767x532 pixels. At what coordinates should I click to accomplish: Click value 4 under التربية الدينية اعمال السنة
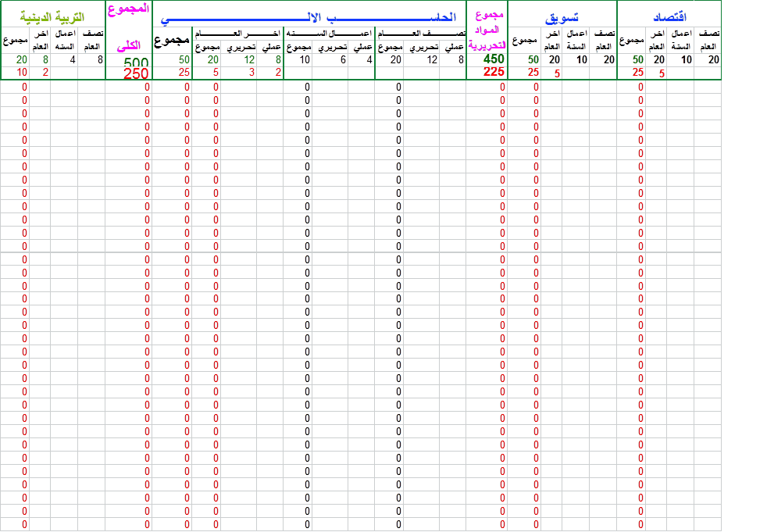(x=73, y=59)
